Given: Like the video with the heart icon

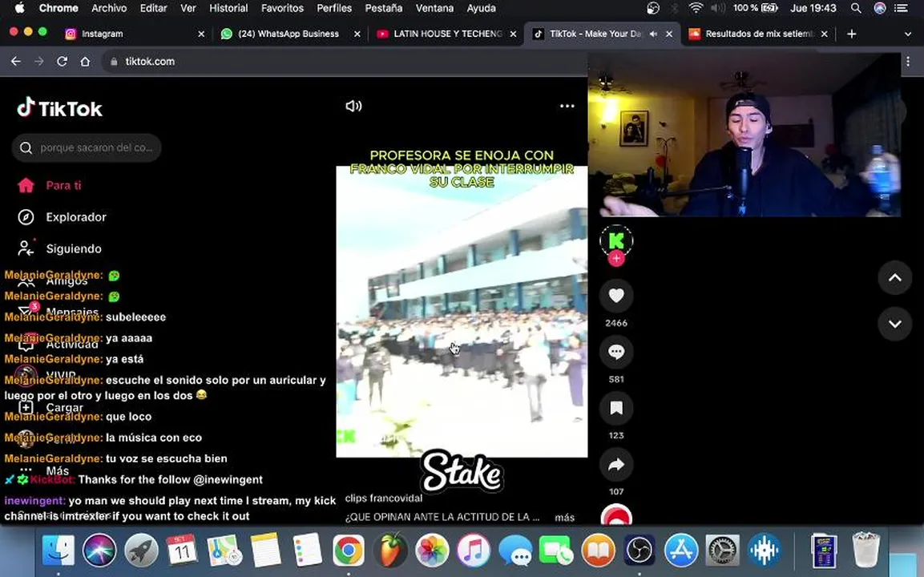Looking at the screenshot, I should click(x=616, y=295).
